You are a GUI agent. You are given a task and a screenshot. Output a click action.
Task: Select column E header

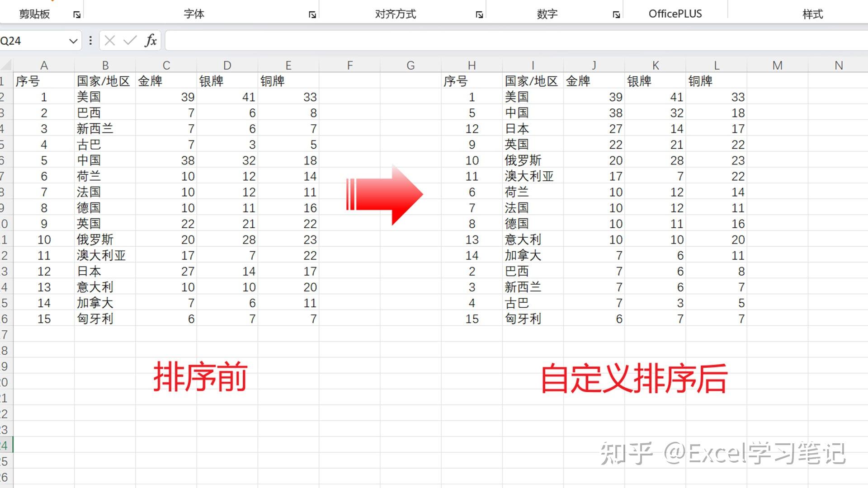[288, 66]
